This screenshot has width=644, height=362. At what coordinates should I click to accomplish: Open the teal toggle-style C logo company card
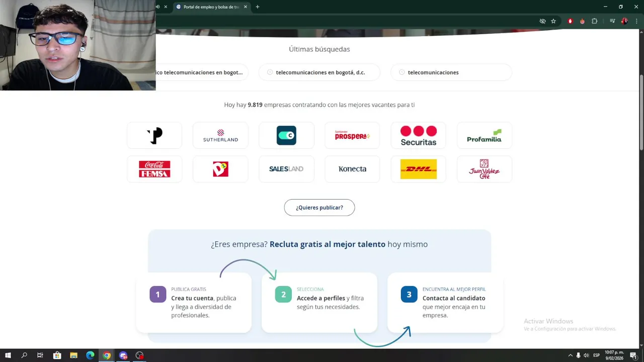tap(286, 135)
